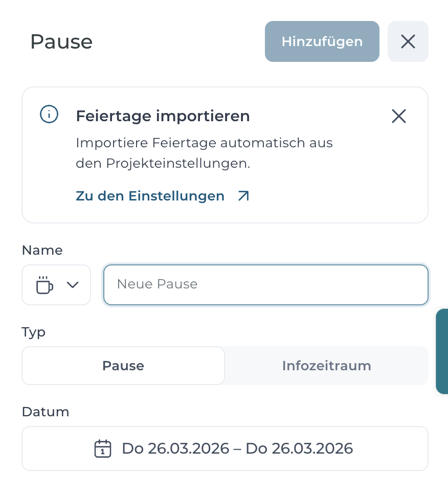Expand the icon picker chevron

pos(73,285)
